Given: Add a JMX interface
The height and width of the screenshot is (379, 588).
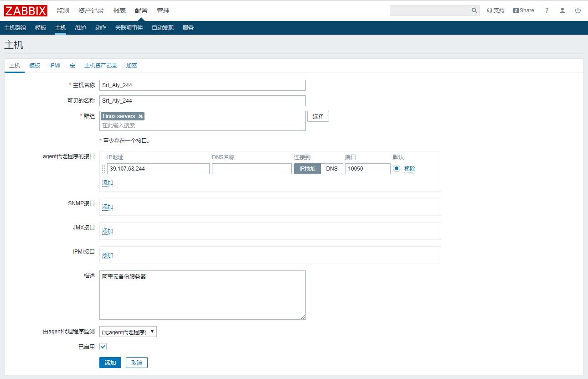Looking at the screenshot, I should 108,231.
